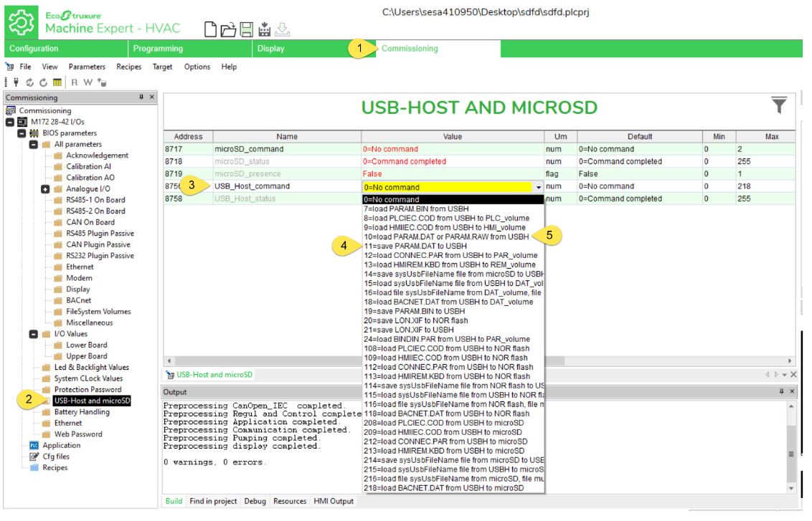The height and width of the screenshot is (521, 812).
Task: Choose 7=load PARAM.BIN from USBH option
Action: [453, 209]
